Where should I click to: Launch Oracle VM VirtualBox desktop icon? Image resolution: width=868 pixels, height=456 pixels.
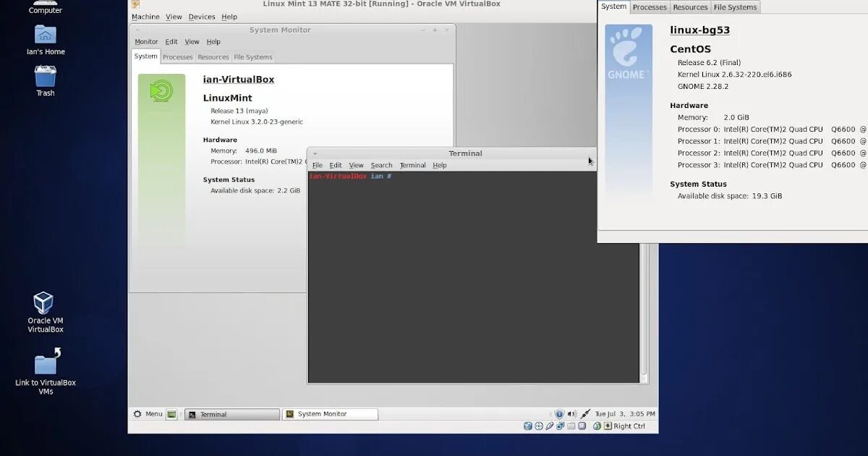(44, 303)
